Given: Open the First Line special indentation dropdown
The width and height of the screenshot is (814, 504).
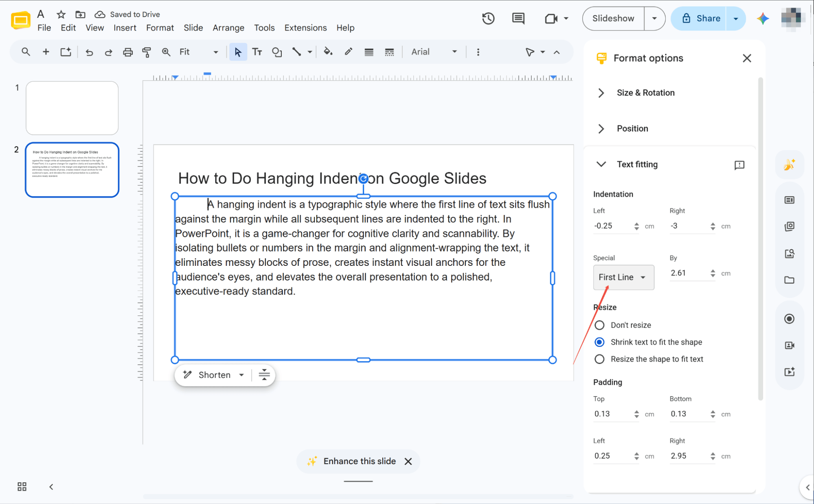Looking at the screenshot, I should (623, 277).
